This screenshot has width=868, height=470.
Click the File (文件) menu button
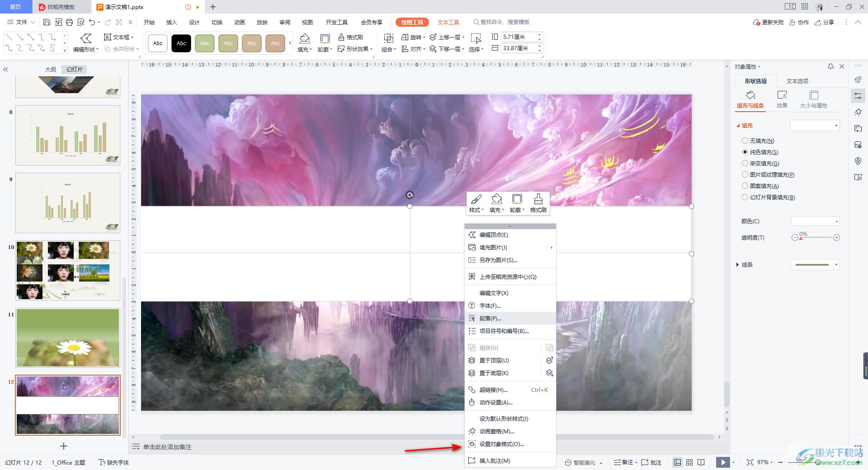pos(21,22)
